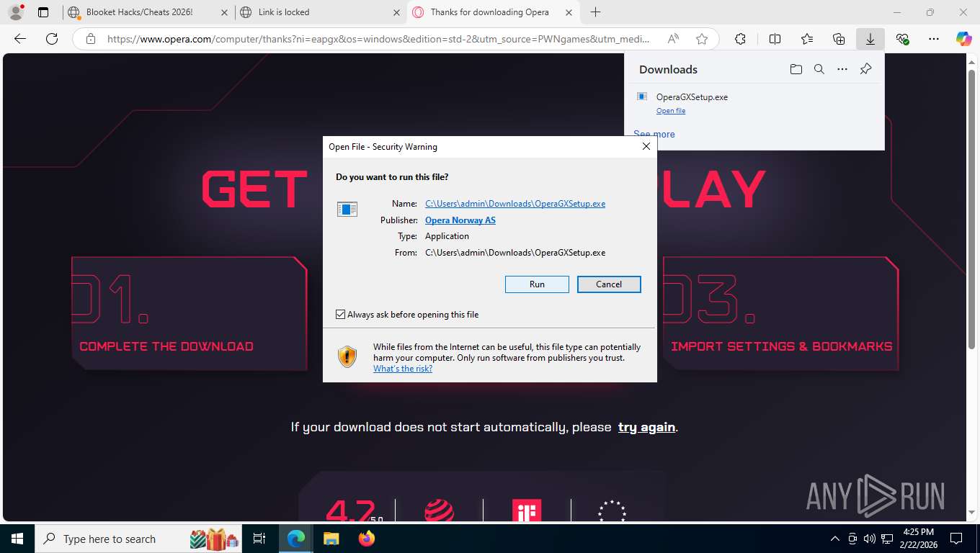
Task: Click the Type here to search box
Action: click(140, 539)
